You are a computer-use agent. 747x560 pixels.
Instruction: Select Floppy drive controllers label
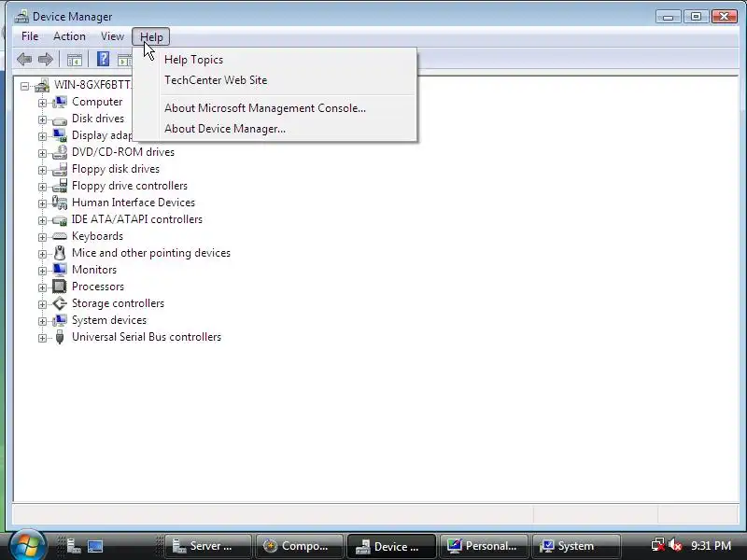click(130, 186)
